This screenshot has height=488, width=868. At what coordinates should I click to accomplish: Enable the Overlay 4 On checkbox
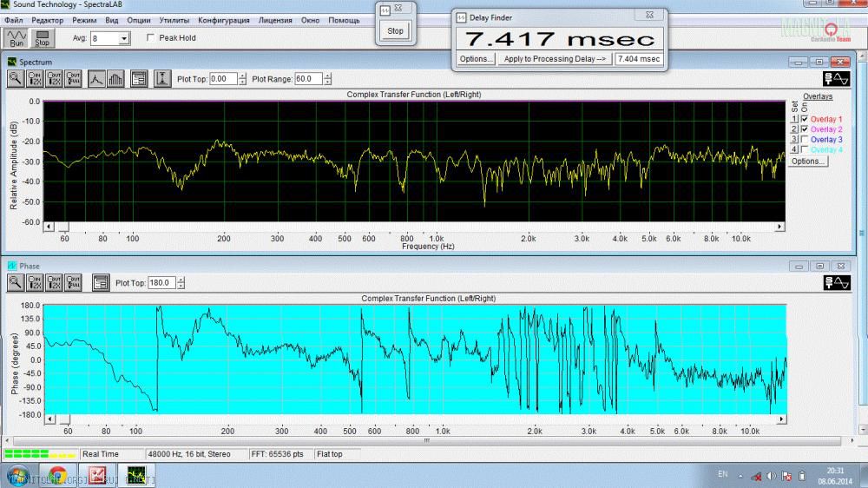[805, 149]
